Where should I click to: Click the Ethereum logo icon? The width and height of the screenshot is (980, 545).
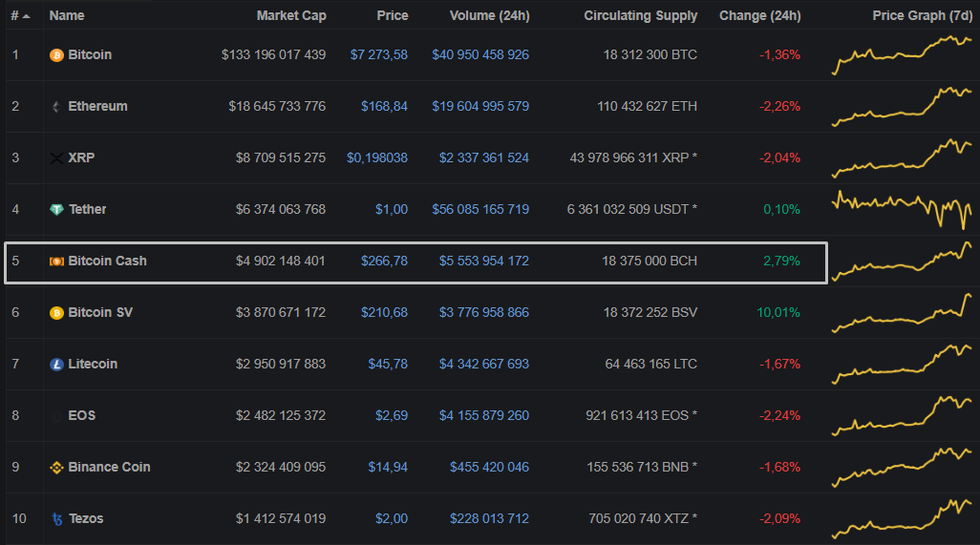coord(56,107)
